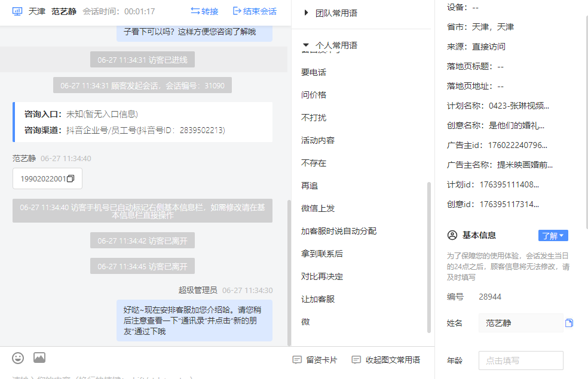This screenshot has width=588, height=379.
Task: Click the phone number 19902022001 bubble
Action: (47, 178)
